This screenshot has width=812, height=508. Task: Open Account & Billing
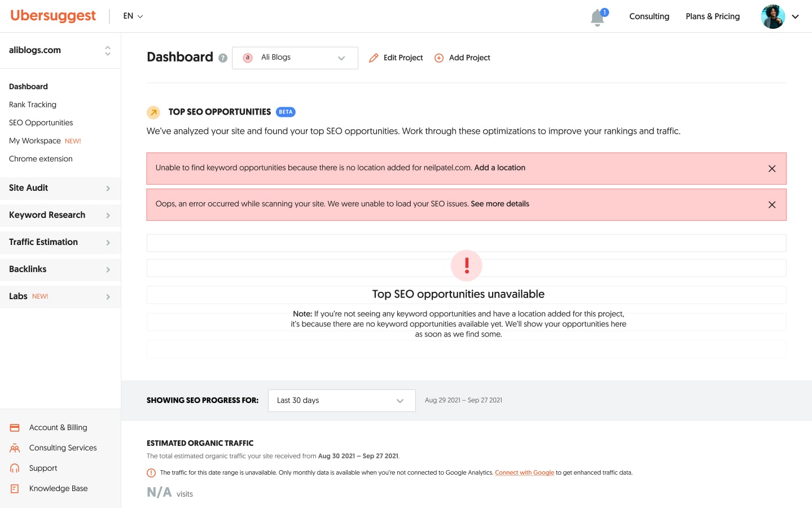(x=58, y=427)
